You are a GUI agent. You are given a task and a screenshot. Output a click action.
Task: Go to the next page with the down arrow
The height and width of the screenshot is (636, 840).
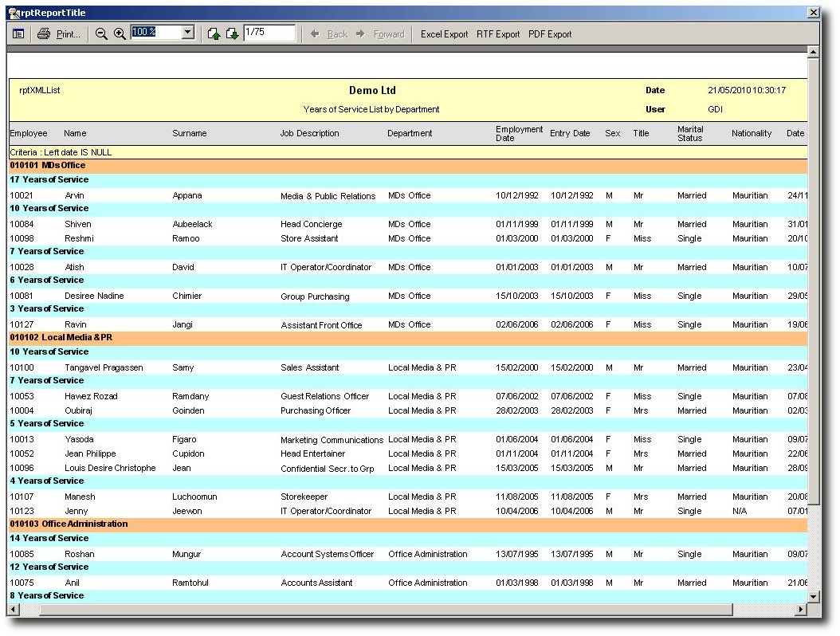pyautogui.click(x=232, y=33)
